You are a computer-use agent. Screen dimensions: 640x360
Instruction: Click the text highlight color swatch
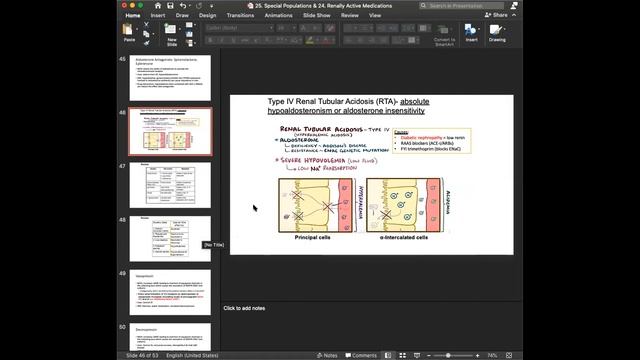pos(309,40)
